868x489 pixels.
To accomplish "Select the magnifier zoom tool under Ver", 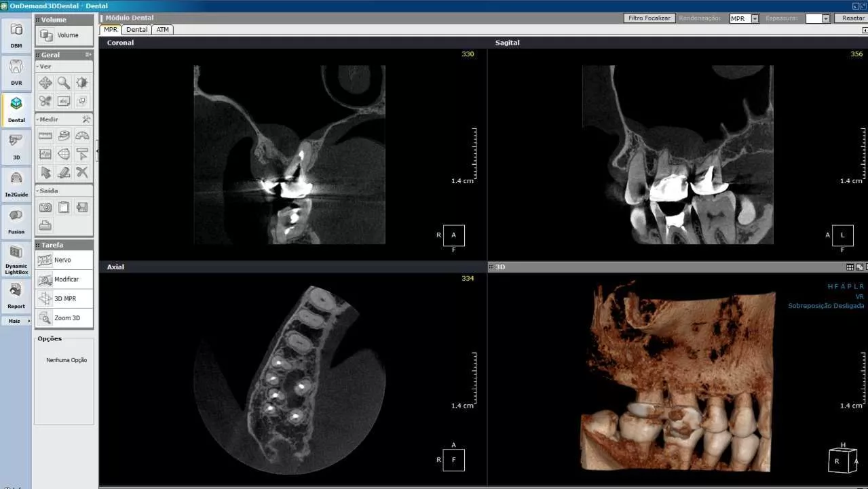I will 64,82.
